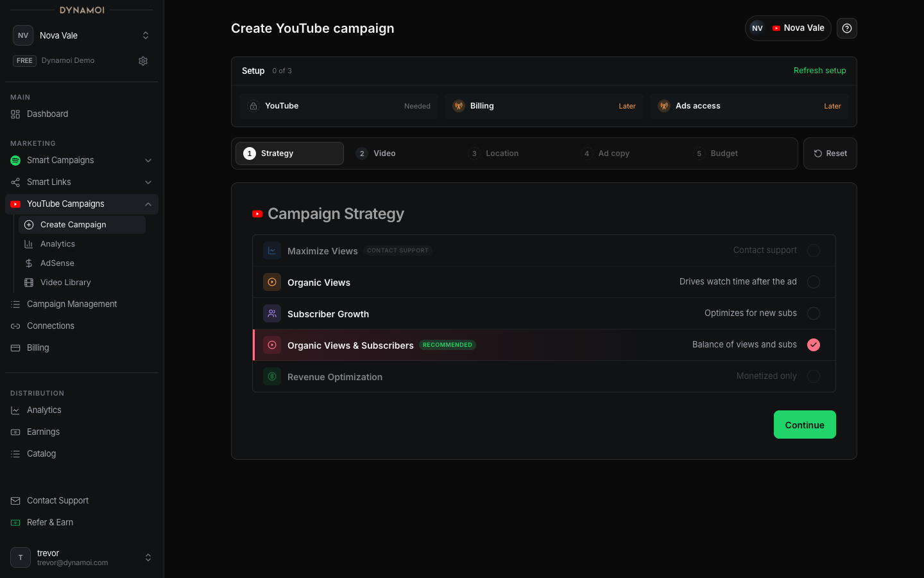Open the settings gear beside Dynamoi Demo

tap(143, 61)
